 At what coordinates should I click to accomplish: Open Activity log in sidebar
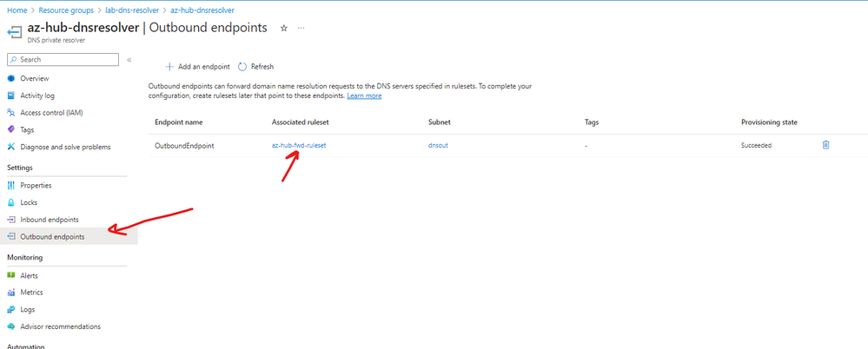click(x=37, y=95)
